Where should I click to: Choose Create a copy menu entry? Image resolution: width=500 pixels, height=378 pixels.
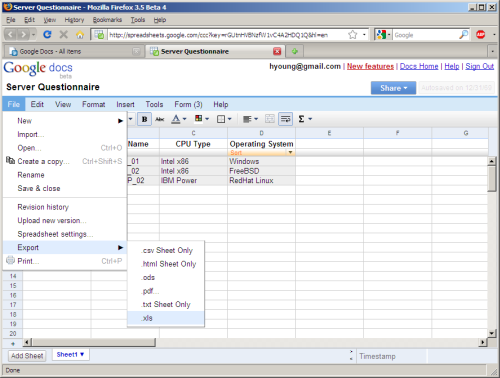point(65,161)
